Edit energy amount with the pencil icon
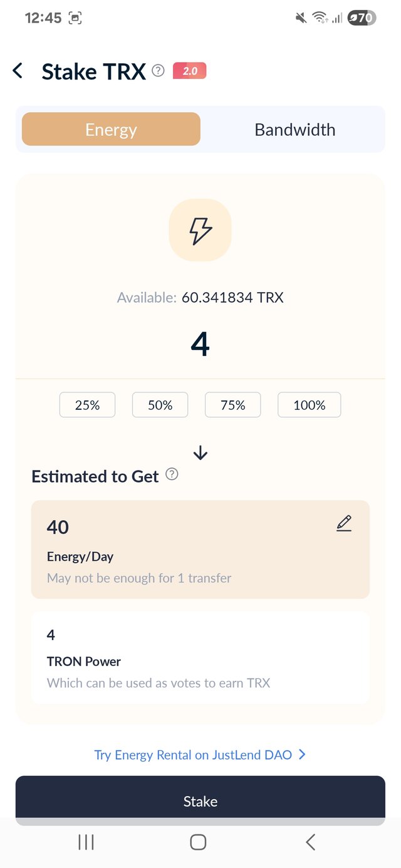Screen dimensions: 401x868 pos(344,524)
